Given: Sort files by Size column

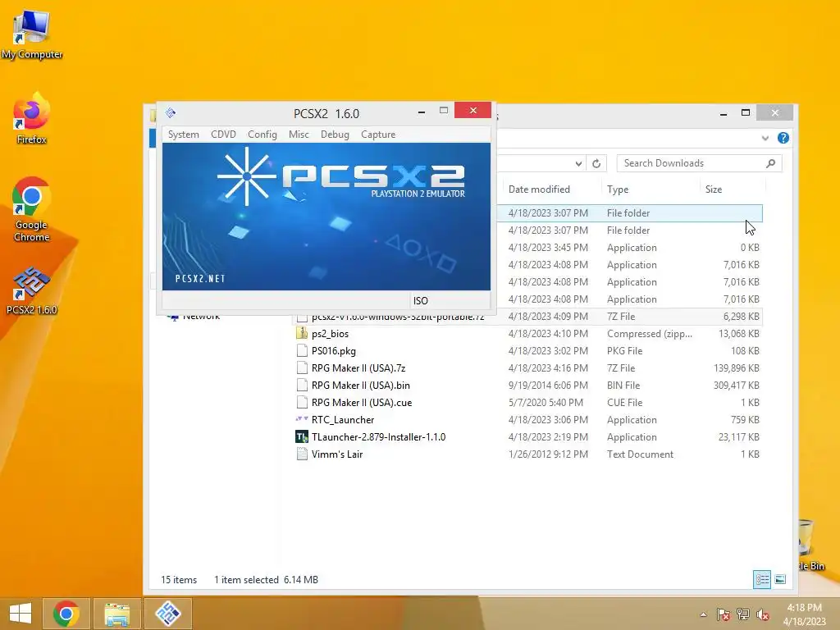Looking at the screenshot, I should (x=714, y=189).
